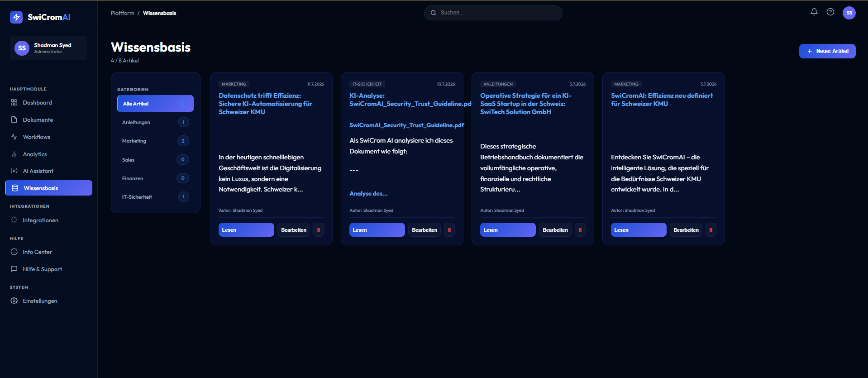Open Info Center
This screenshot has width=868, height=378.
point(48,252)
